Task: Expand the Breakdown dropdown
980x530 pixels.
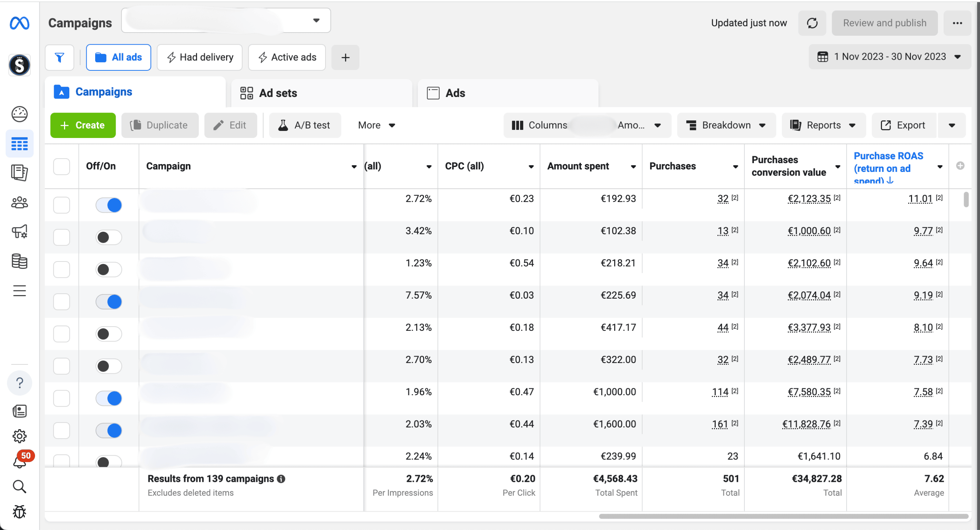Action: (x=726, y=125)
